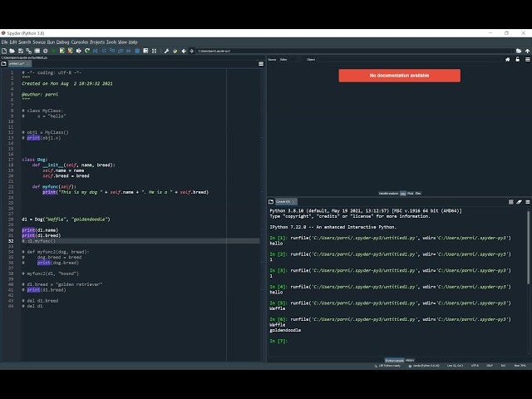Open the Projects menu
Image resolution: width=532 pixels, height=399 pixels.
click(97, 42)
